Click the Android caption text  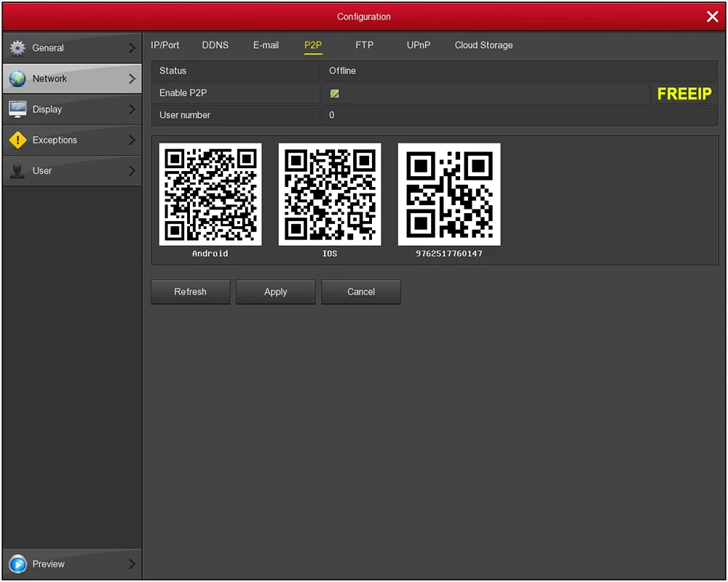[210, 253]
